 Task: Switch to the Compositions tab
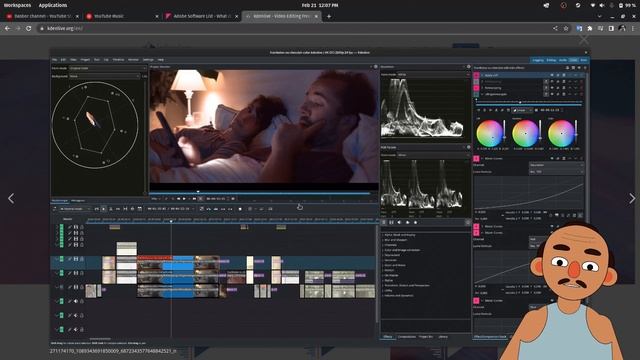coord(407,337)
